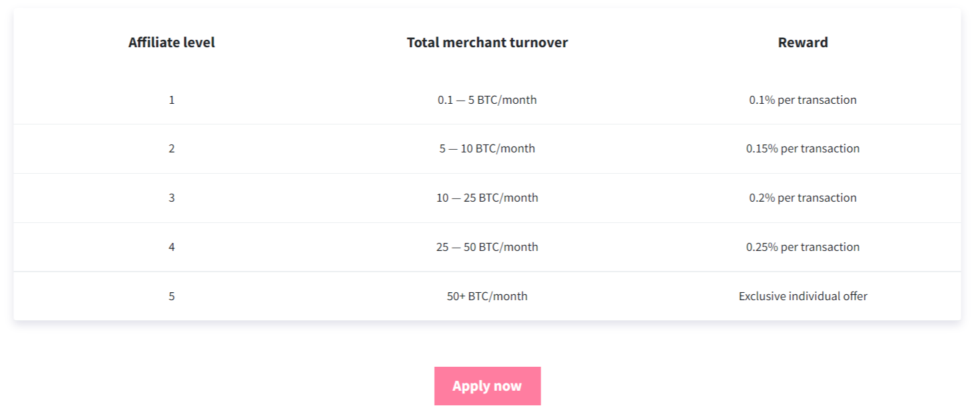Select the 50+ BTC/month turnover cell
Screen dimensions: 980x420
[x=487, y=296]
